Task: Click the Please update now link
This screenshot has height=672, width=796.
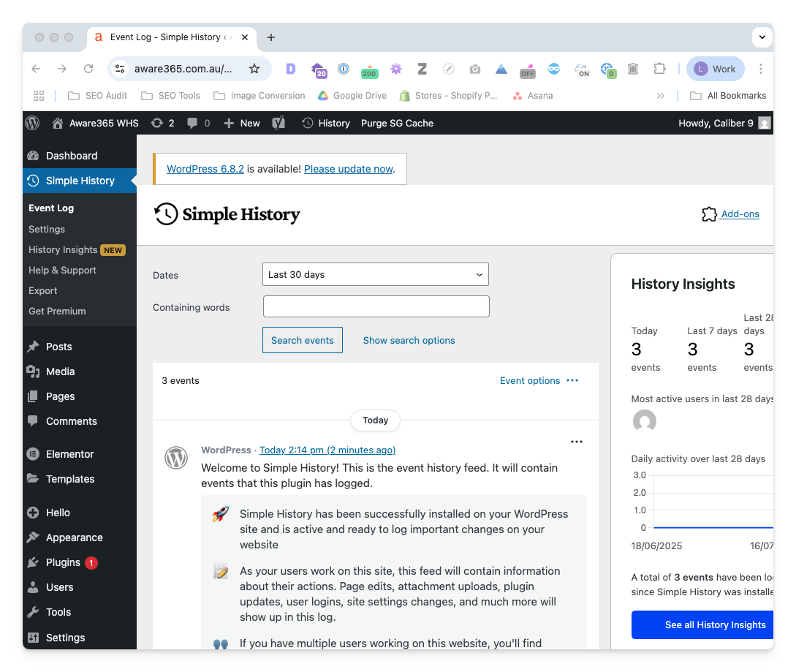Action: pos(349,169)
